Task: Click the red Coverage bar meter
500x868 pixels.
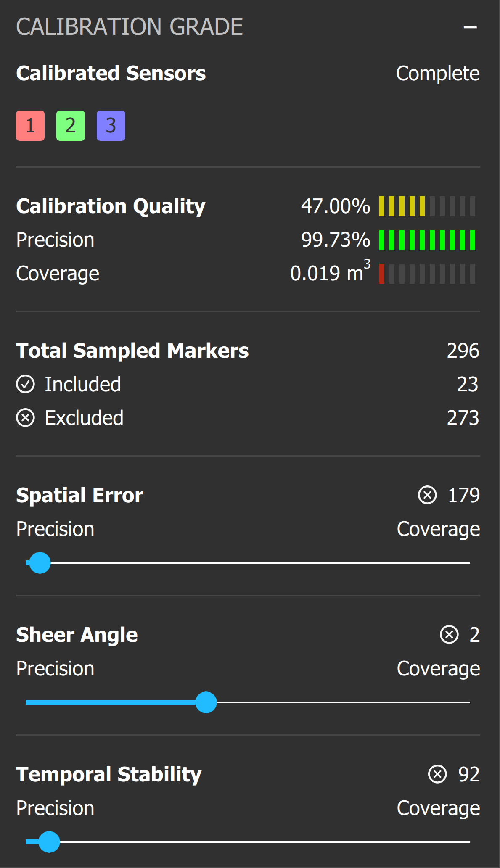Action: [427, 274]
